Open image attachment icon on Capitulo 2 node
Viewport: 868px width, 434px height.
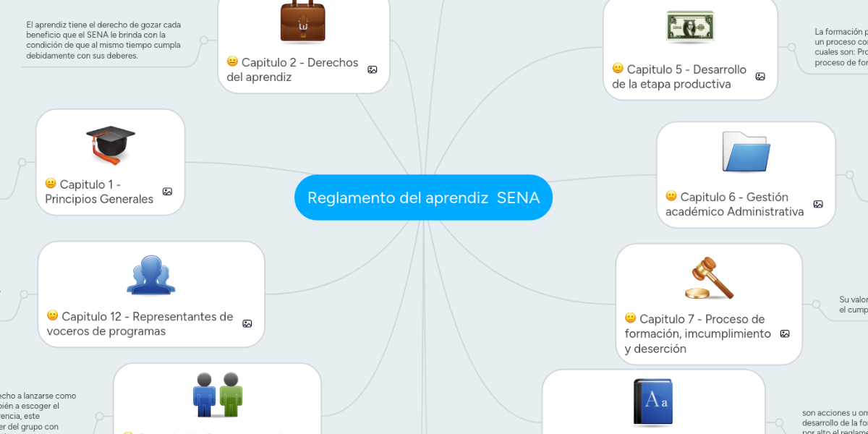[373, 70]
